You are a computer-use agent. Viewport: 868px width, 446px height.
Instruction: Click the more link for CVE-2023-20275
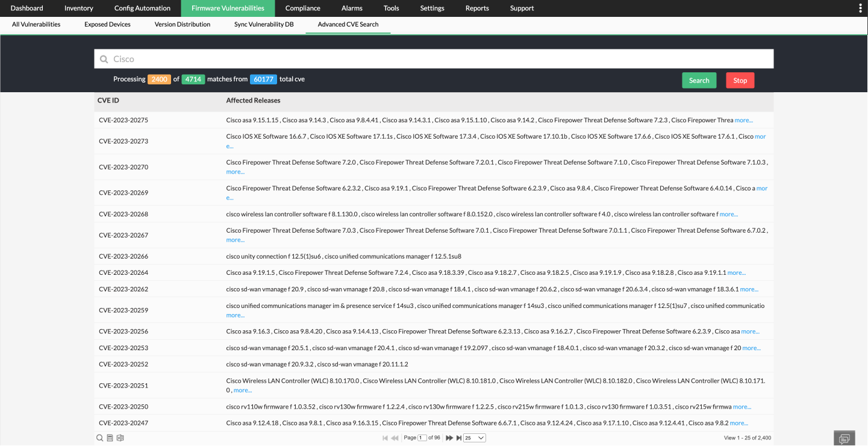pos(744,121)
